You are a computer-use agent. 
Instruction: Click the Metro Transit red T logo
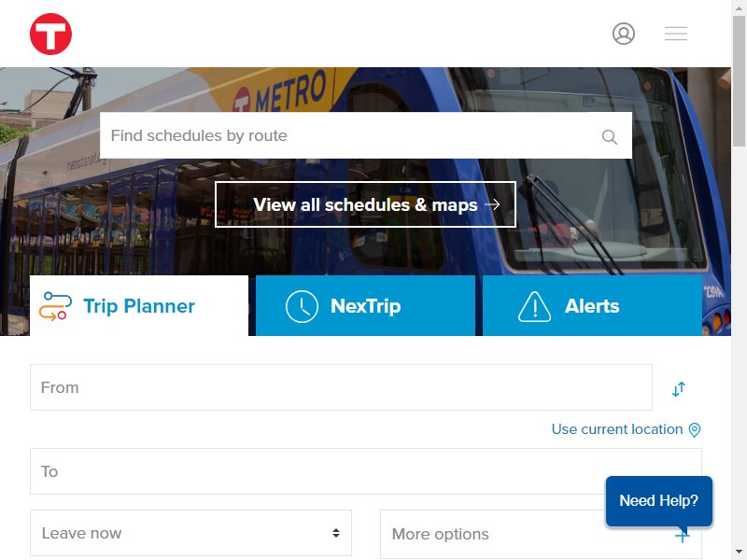(x=51, y=34)
